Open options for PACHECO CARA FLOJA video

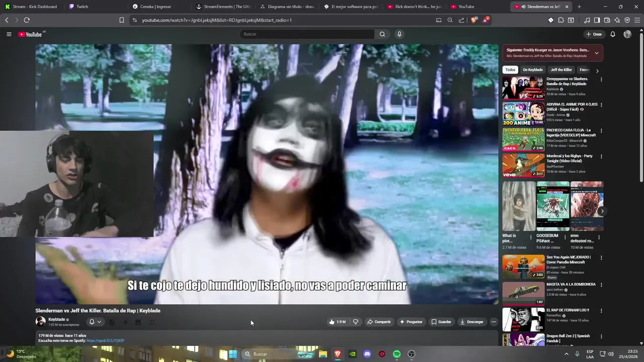coord(601,131)
